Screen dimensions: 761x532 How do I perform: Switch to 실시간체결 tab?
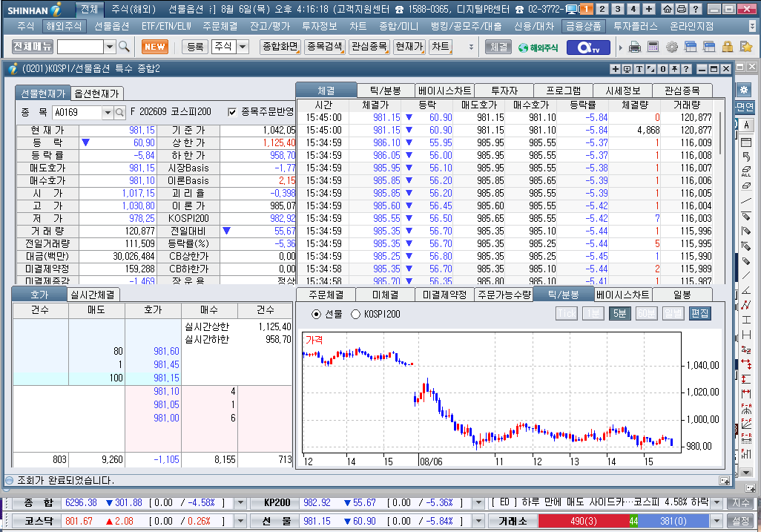tap(93, 295)
